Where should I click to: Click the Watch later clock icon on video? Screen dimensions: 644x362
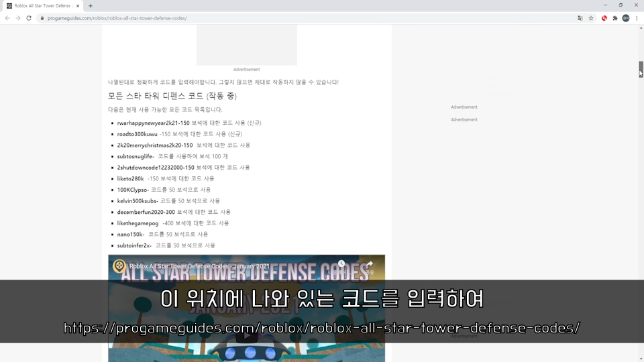341,263
